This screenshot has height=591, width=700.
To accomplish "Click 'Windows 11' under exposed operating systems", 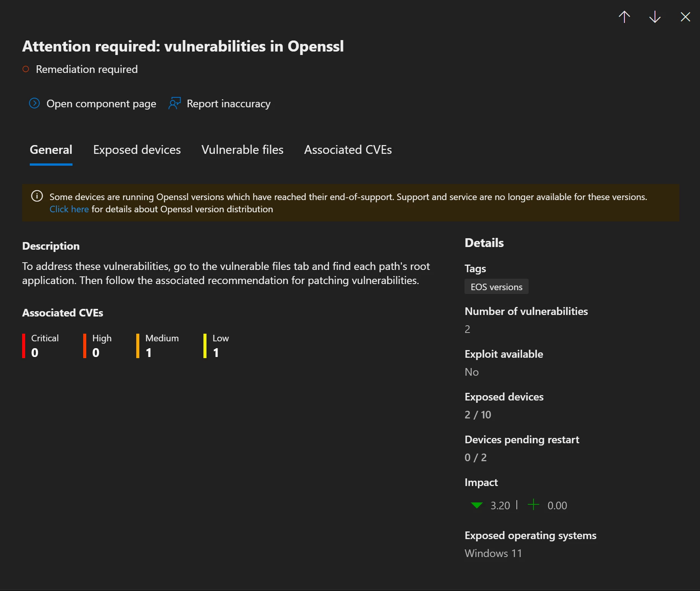I will tap(493, 553).
